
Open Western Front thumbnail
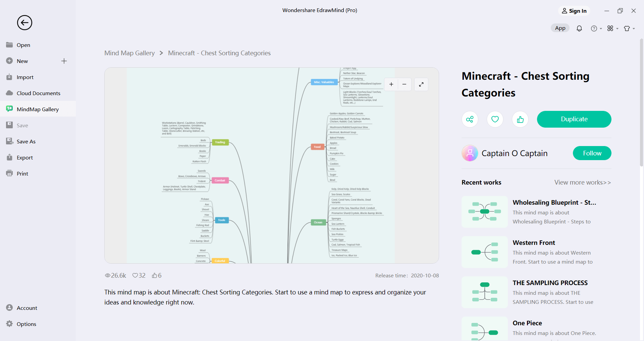[x=485, y=252]
